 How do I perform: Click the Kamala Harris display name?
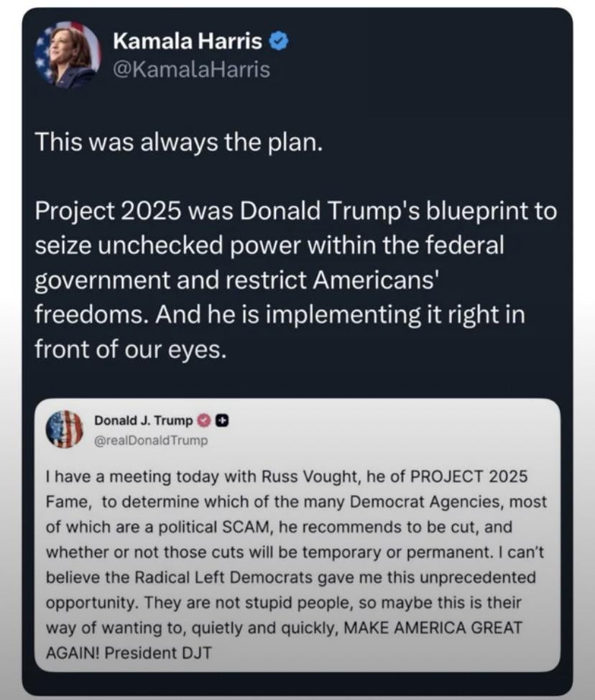point(188,42)
